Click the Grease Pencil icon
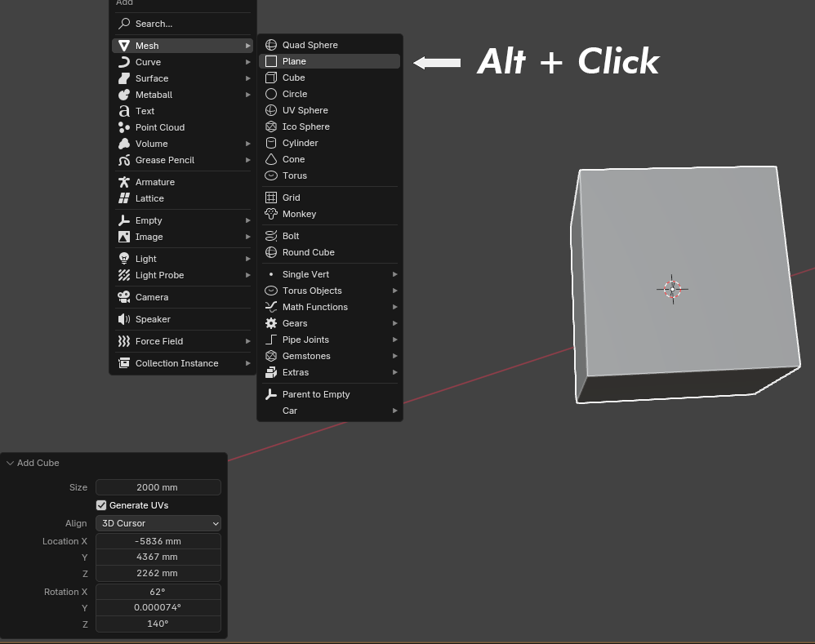815x644 pixels. (x=123, y=161)
